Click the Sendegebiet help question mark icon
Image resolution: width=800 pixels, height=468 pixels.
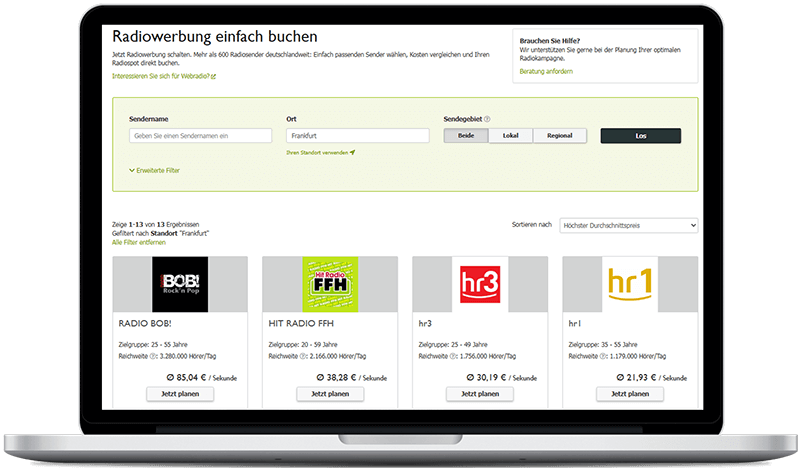point(487,119)
